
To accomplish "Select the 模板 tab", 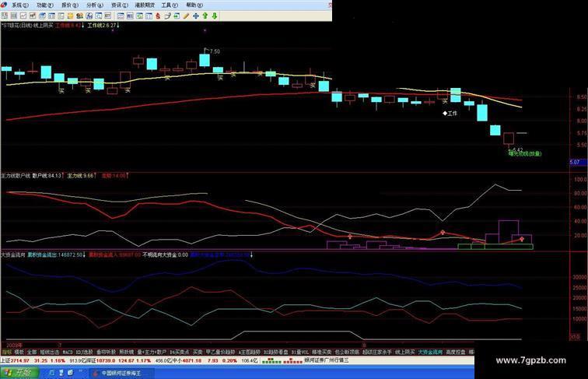I will [19, 352].
